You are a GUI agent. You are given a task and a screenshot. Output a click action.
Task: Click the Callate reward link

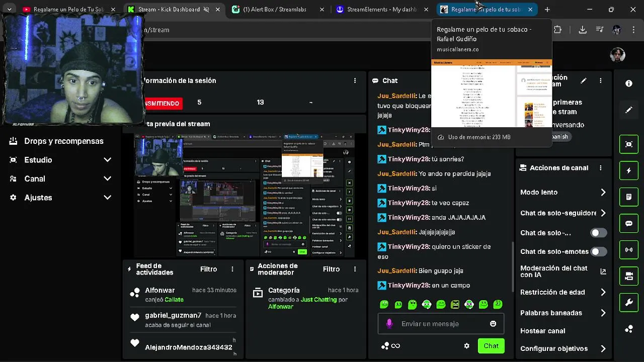click(174, 300)
